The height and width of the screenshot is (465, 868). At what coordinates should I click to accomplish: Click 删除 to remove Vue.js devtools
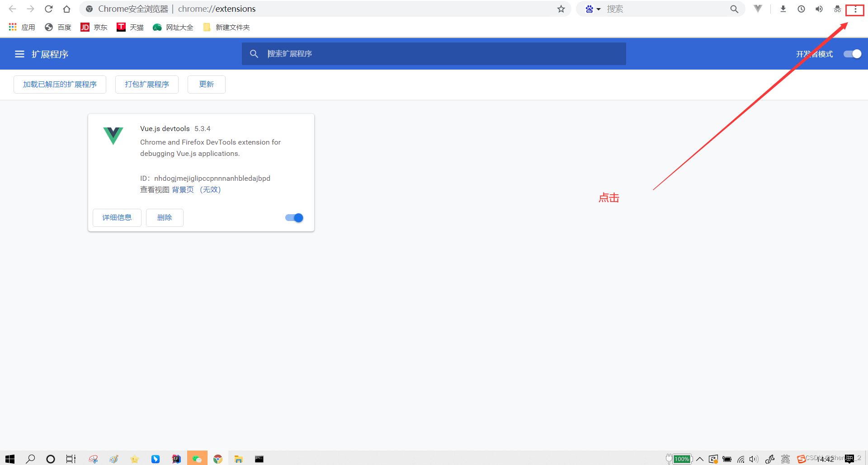[165, 218]
